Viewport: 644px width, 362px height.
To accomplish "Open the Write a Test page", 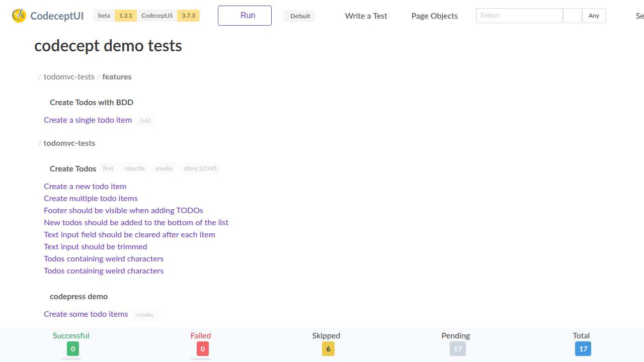I will pos(366,16).
